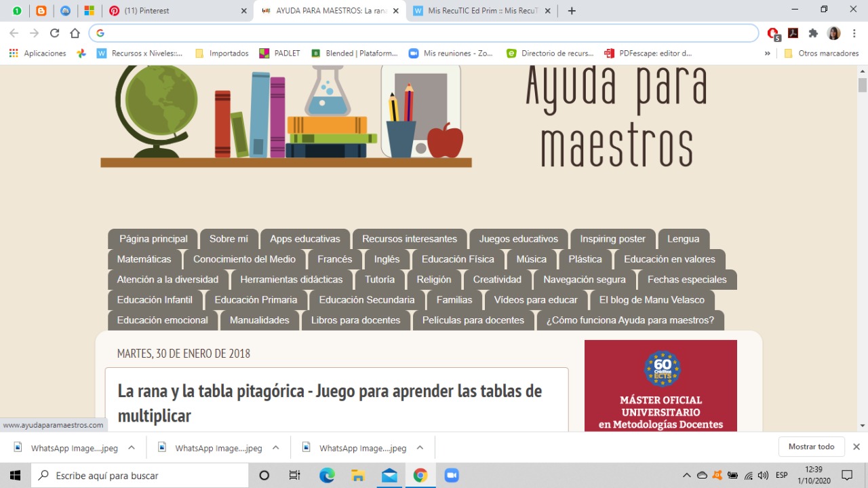Close the downloads bar
The image size is (868, 488).
(x=856, y=447)
